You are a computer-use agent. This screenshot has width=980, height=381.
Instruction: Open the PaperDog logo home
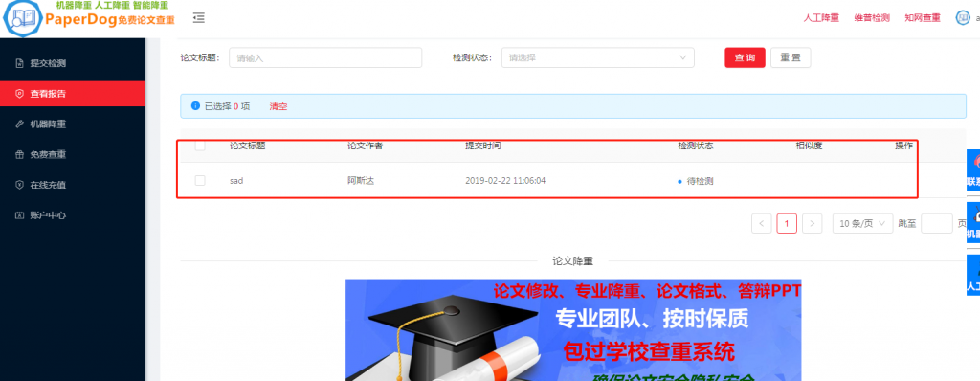(x=87, y=19)
